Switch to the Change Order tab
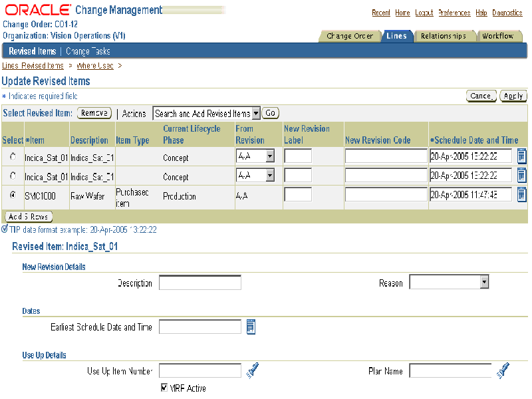Image resolution: width=532 pixels, height=399 pixels. coord(350,36)
